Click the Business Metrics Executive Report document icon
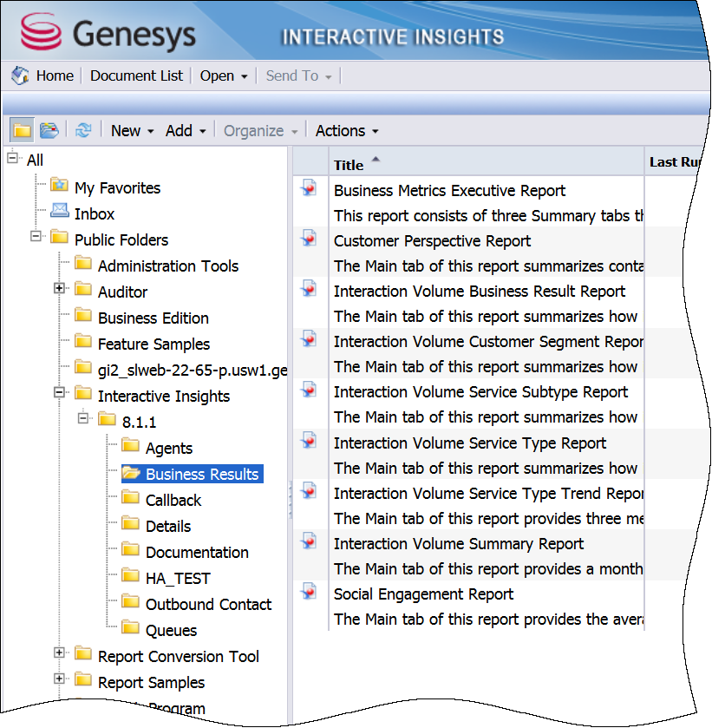 (309, 188)
